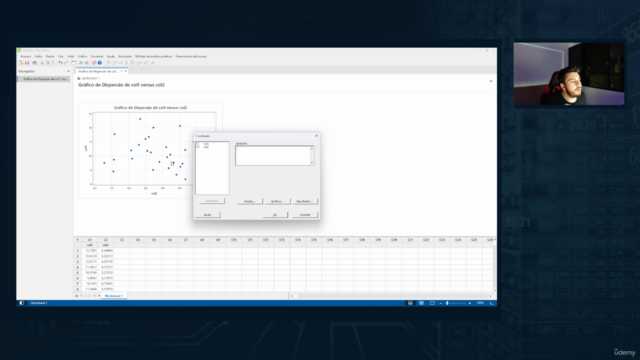640x360 pixels.
Task: Click OK in the Correlação dialog
Action: [x=275, y=215]
